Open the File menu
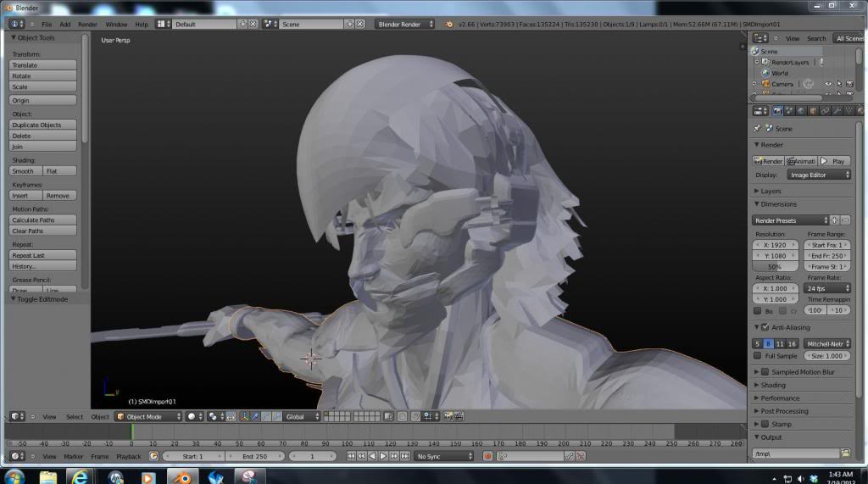868x484 pixels. (x=47, y=25)
